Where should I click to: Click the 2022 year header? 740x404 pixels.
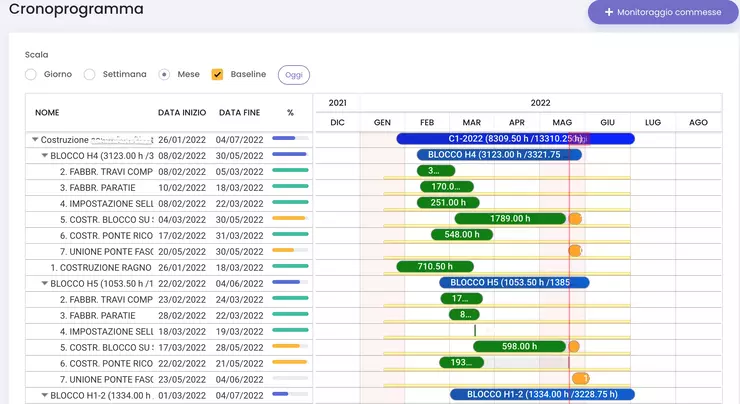(540, 103)
